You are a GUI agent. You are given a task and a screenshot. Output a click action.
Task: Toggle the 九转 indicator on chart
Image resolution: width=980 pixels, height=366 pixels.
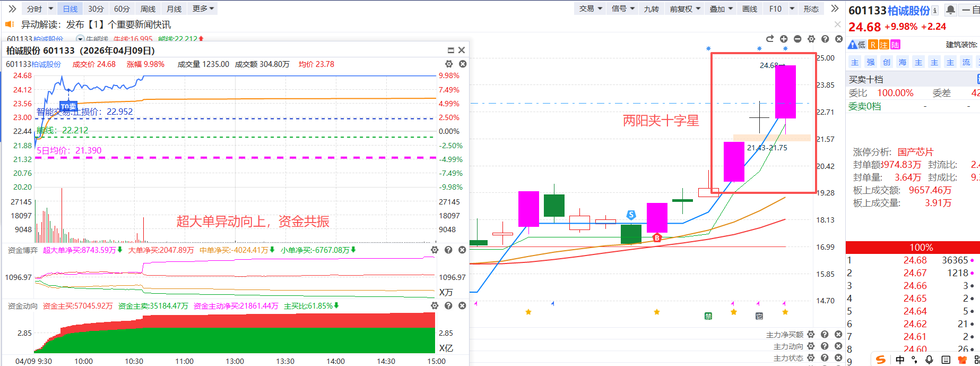651,8
